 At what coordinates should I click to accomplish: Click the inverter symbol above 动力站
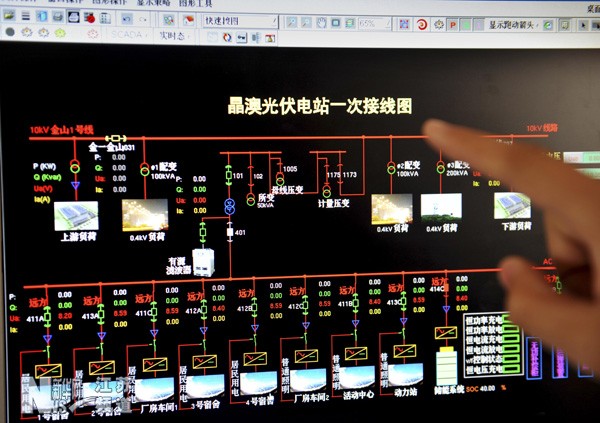pyautogui.click(x=404, y=351)
